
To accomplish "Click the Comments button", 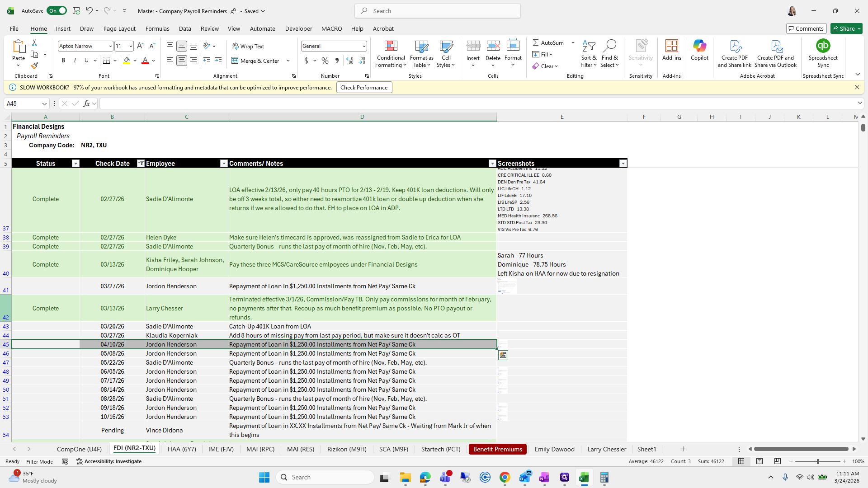I will tap(806, 28).
